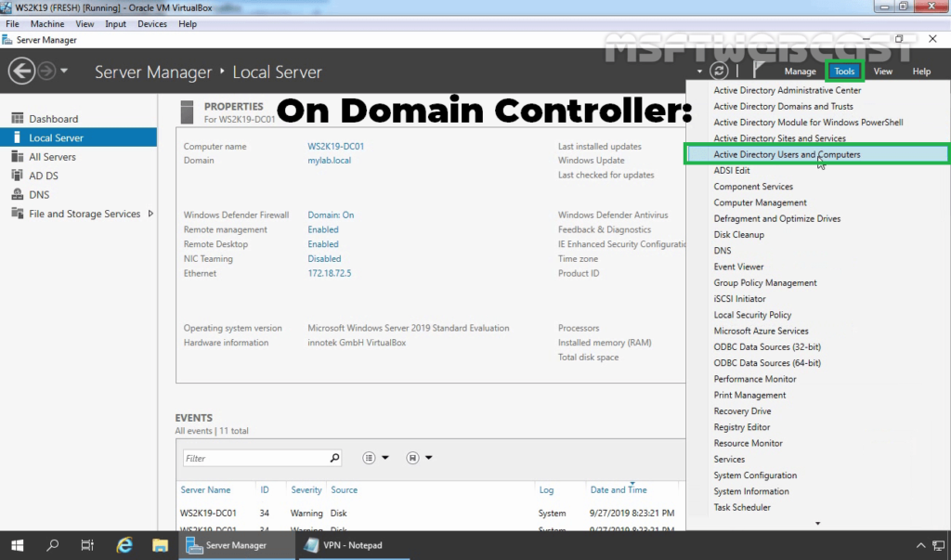The image size is (951, 560).
Task: Open Group Policy Management
Action: 765,282
